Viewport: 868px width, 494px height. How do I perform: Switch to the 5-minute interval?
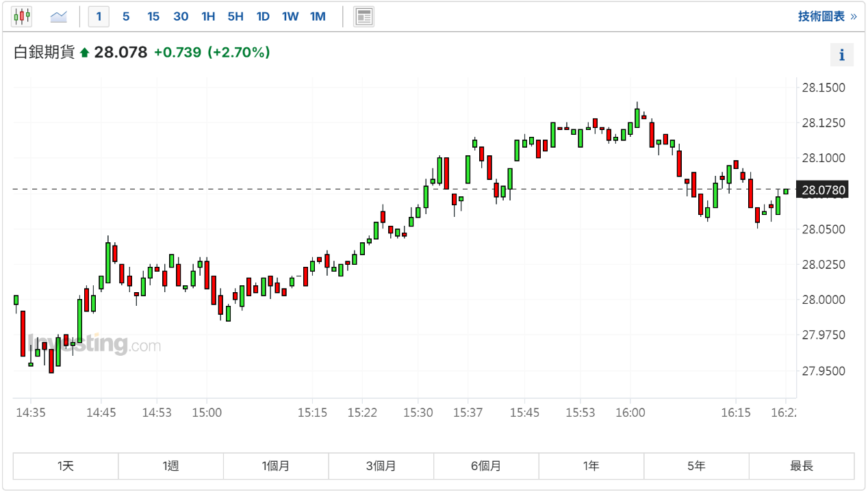[x=126, y=16]
